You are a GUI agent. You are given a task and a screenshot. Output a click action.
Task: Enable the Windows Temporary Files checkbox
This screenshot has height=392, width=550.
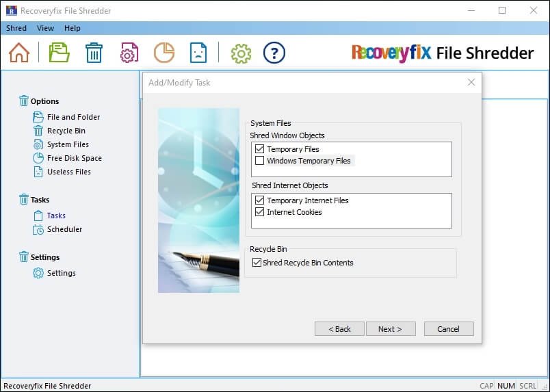tap(259, 161)
